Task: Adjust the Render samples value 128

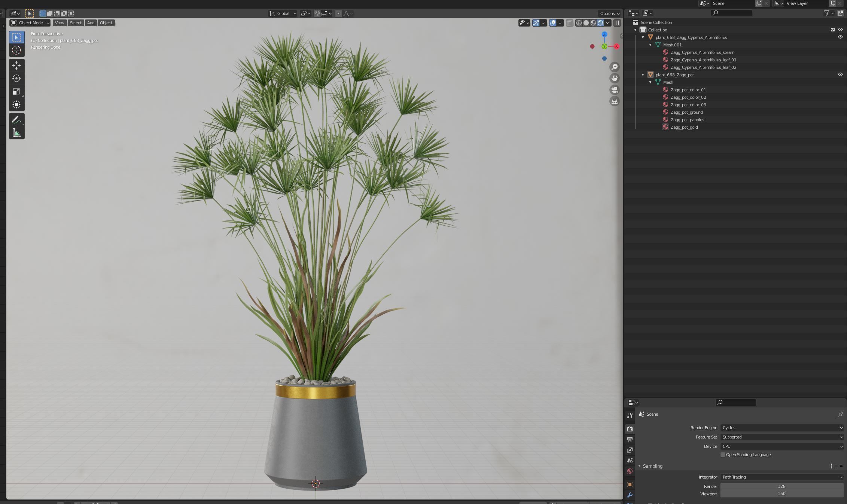Action: (782, 486)
